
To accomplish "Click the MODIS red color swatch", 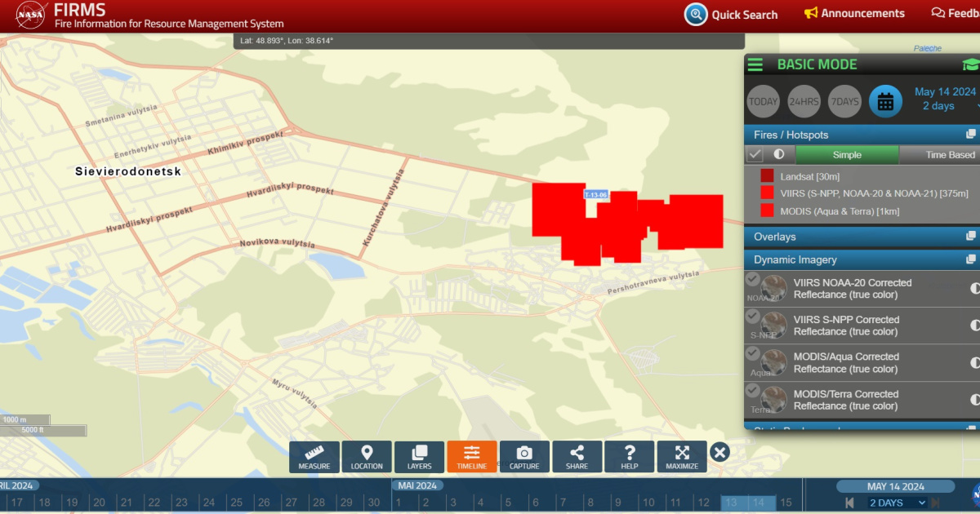I will (767, 210).
